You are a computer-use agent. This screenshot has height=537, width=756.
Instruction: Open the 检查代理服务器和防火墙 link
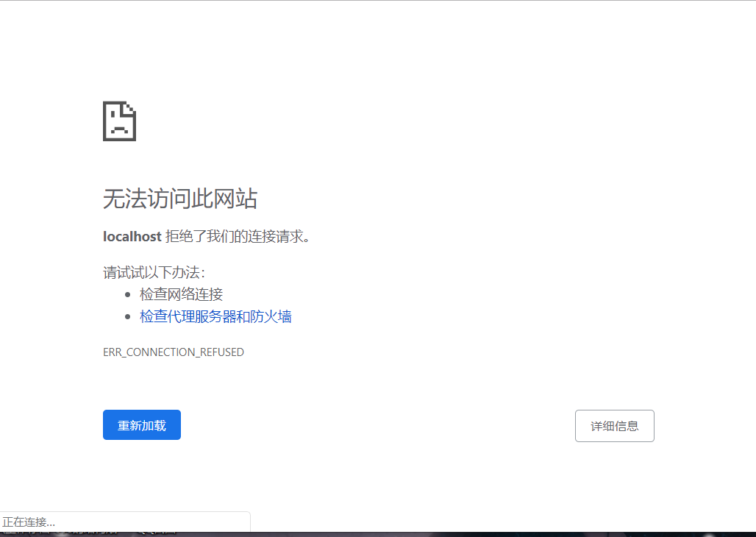pos(215,316)
